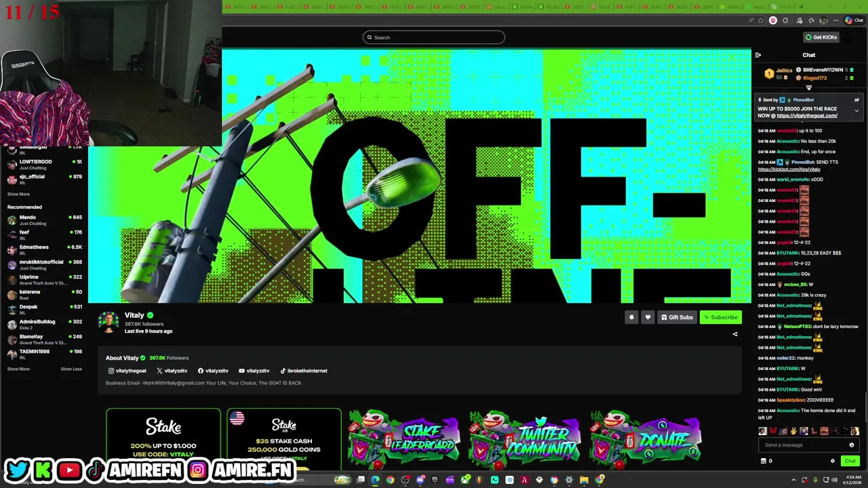The height and width of the screenshot is (488, 868).
Task: Click Show More under TAEMIN1998
Action: [18, 369]
